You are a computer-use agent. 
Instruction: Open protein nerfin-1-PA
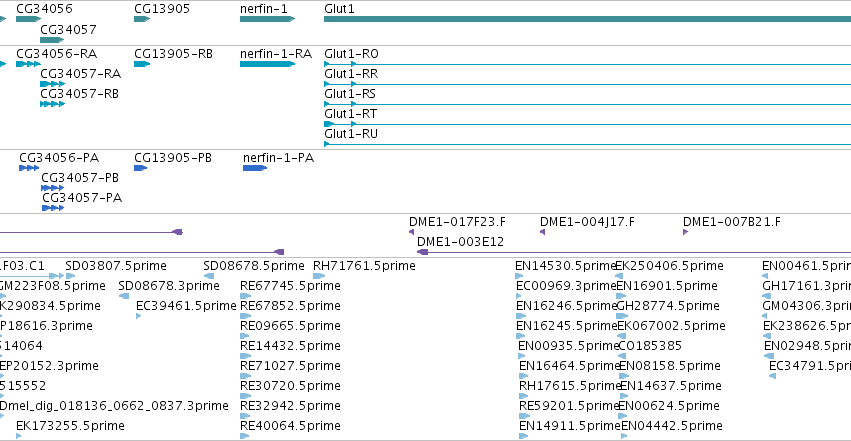pos(278,158)
